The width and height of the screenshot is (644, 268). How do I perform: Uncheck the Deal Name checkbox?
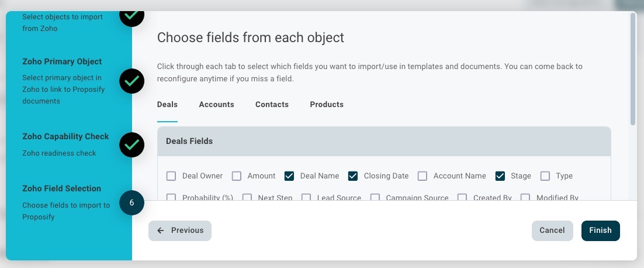coord(289,176)
